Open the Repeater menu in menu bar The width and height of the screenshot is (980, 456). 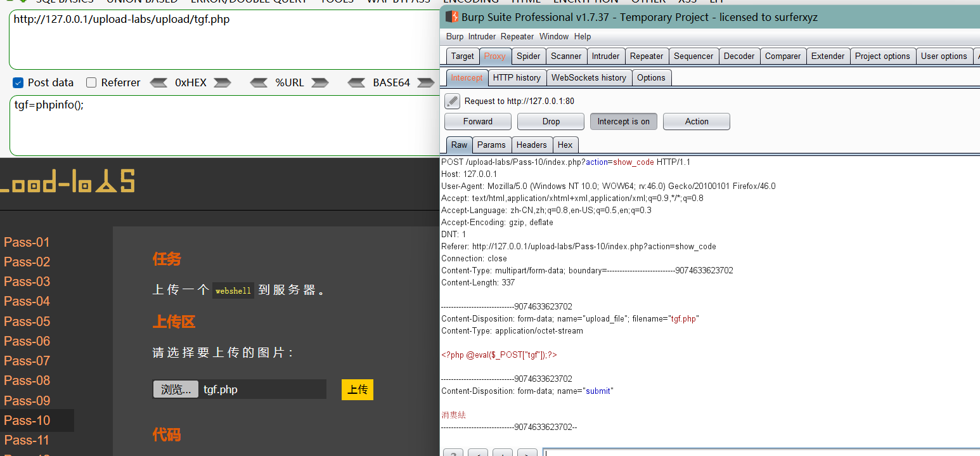517,36
